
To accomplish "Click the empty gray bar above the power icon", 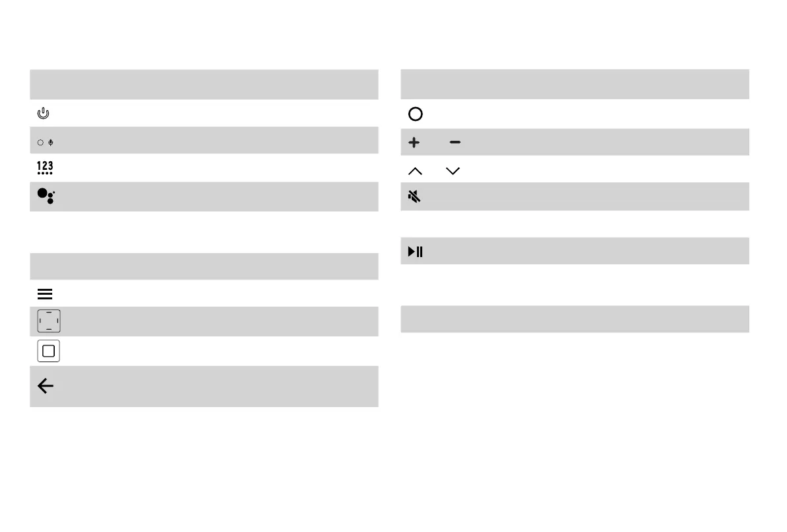I will [x=204, y=85].
